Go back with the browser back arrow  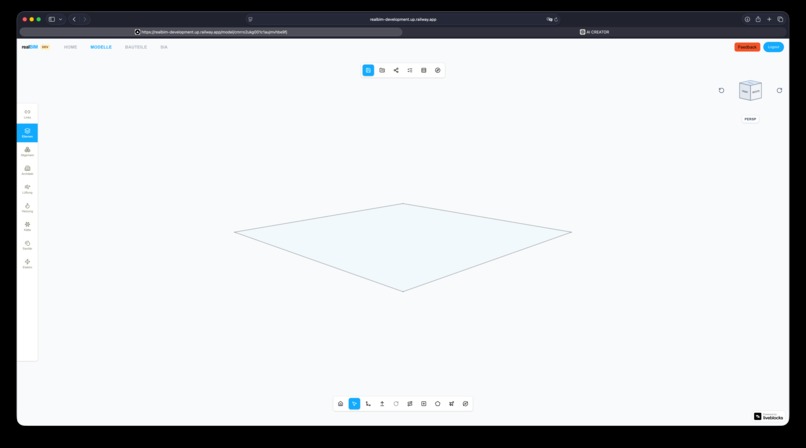point(74,20)
